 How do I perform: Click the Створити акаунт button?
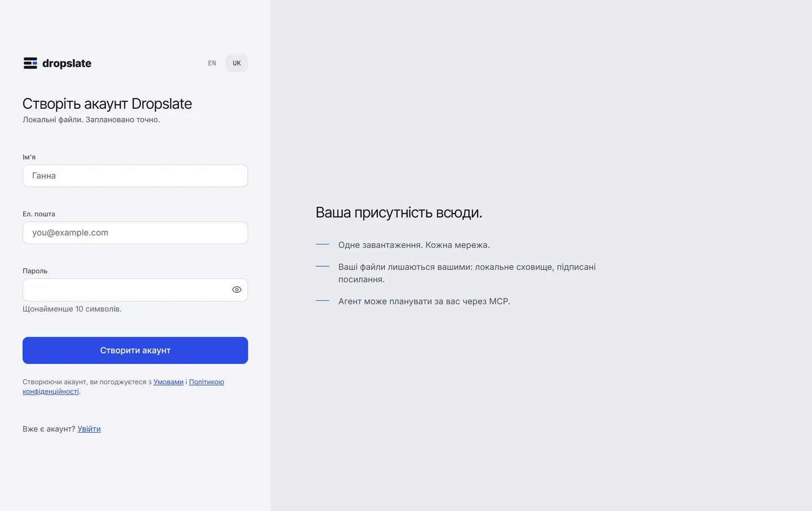click(x=135, y=350)
